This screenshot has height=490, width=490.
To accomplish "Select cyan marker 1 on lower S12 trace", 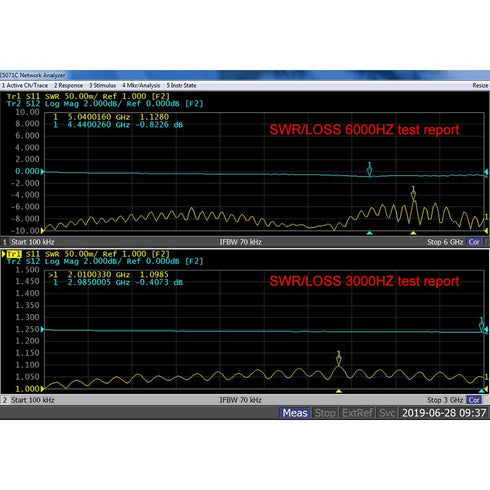I will [x=482, y=325].
